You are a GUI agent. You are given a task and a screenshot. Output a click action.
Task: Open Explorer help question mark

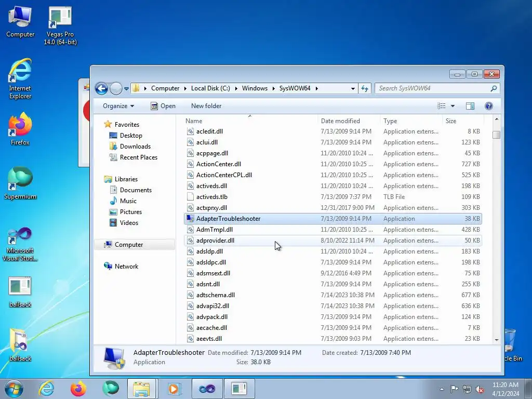tap(488, 106)
